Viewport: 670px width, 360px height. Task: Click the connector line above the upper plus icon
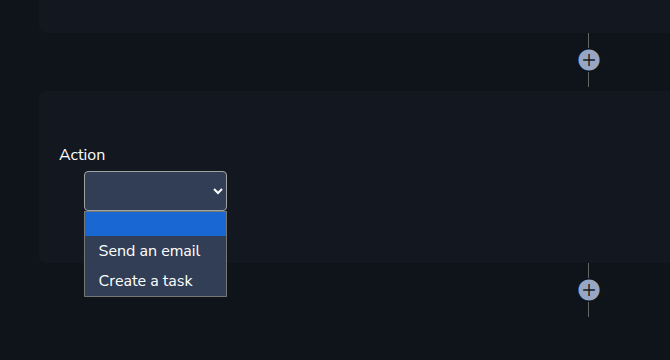[x=588, y=41]
